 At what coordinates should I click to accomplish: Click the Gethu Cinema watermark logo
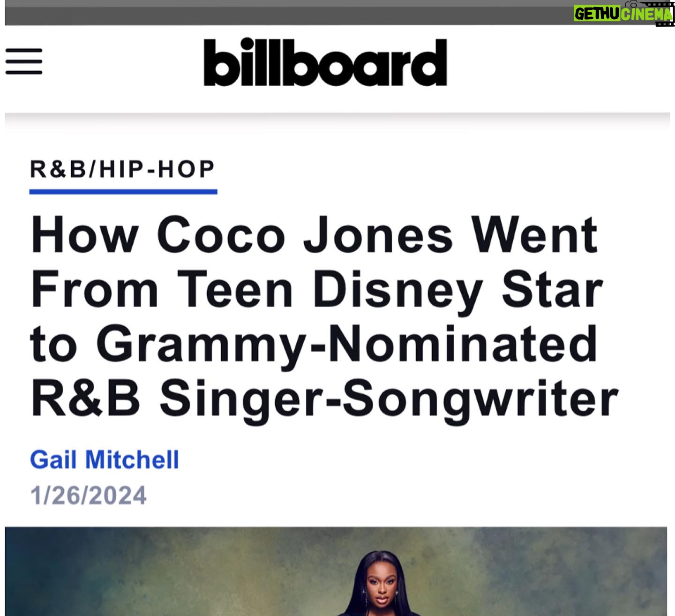coord(624,14)
